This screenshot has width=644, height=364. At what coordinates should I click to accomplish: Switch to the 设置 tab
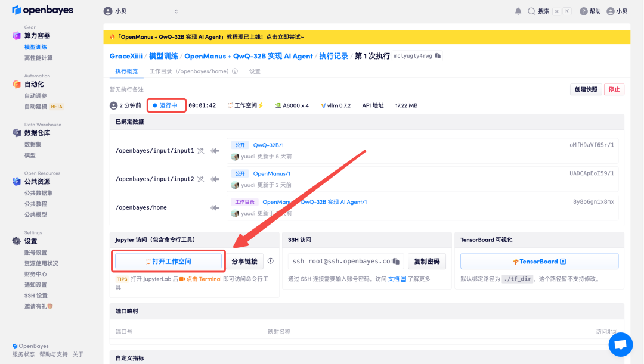[255, 71]
